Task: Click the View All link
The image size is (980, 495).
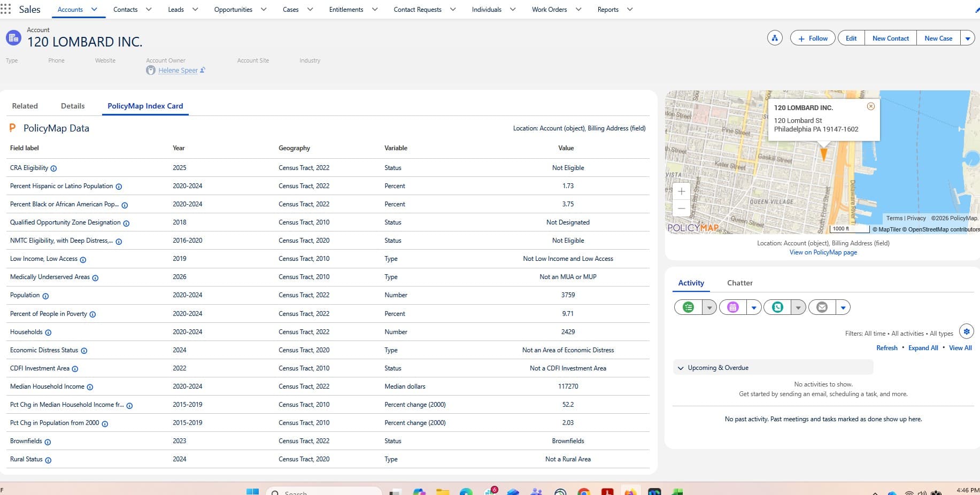Action: click(x=960, y=347)
